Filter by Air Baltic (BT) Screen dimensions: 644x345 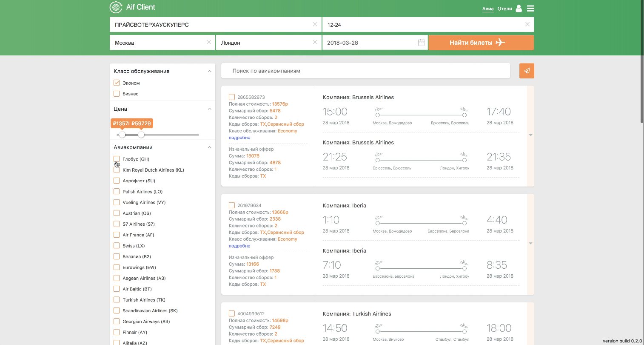[x=117, y=289]
